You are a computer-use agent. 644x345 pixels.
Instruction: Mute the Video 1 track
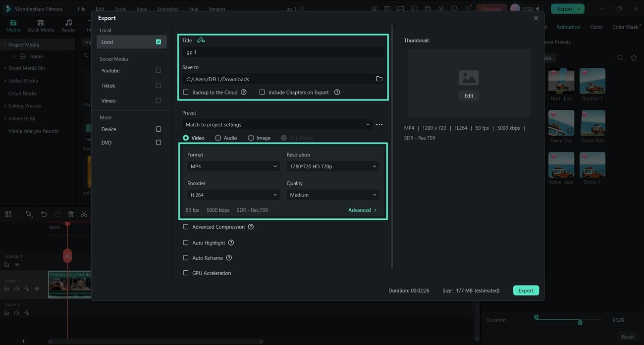[x=16, y=289]
